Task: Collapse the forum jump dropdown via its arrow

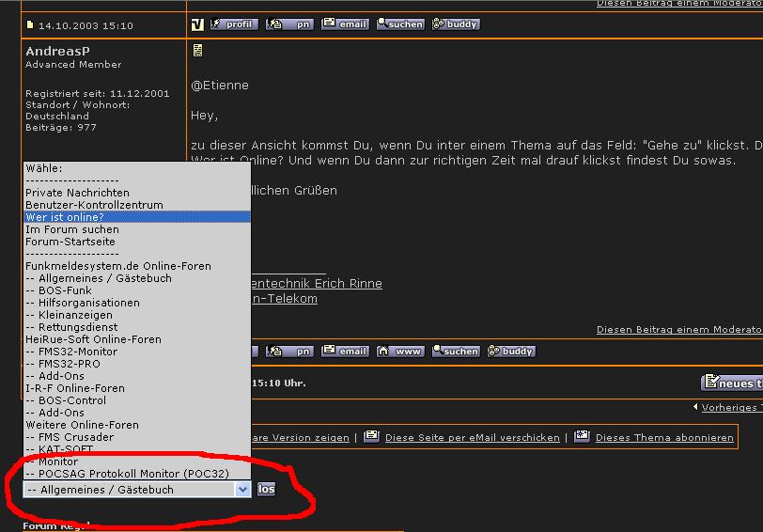Action: pyautogui.click(x=242, y=490)
